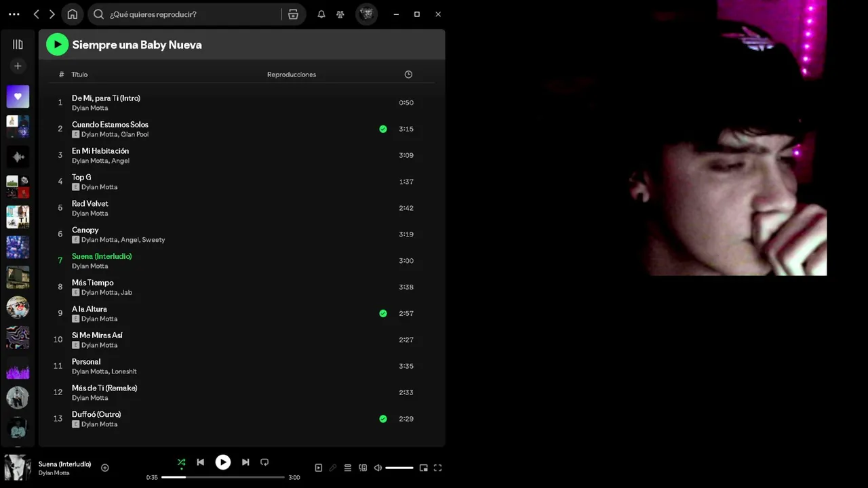This screenshot has height=488, width=868.
Task: Enter full screen mode
Action: [x=438, y=468]
